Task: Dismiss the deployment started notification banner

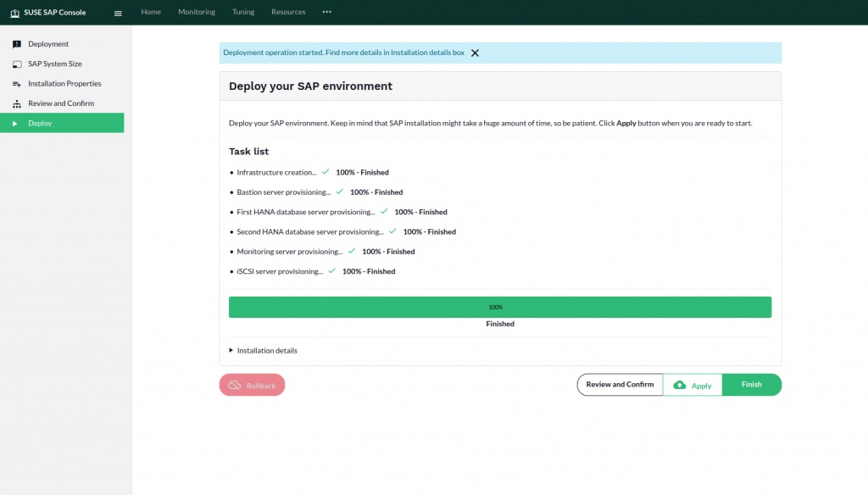Action: (475, 53)
